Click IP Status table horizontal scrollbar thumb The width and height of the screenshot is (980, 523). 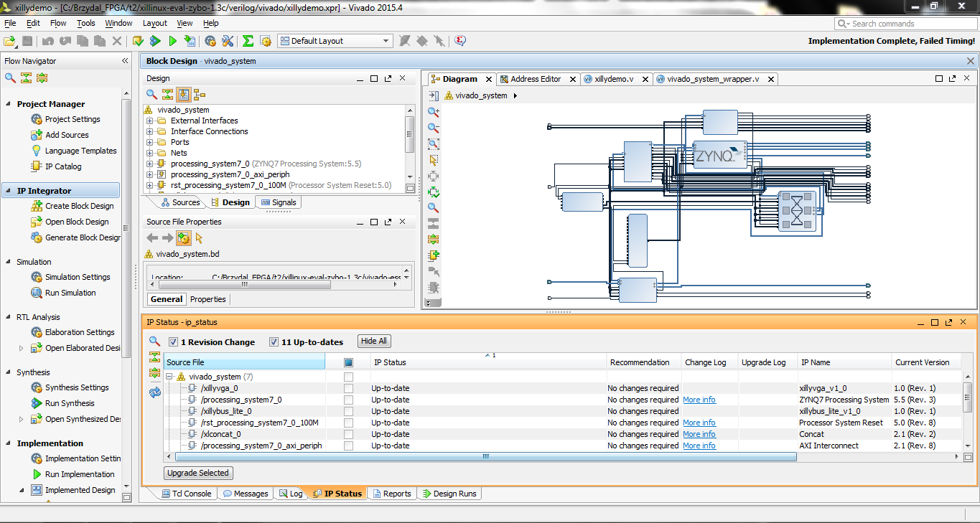click(x=485, y=456)
